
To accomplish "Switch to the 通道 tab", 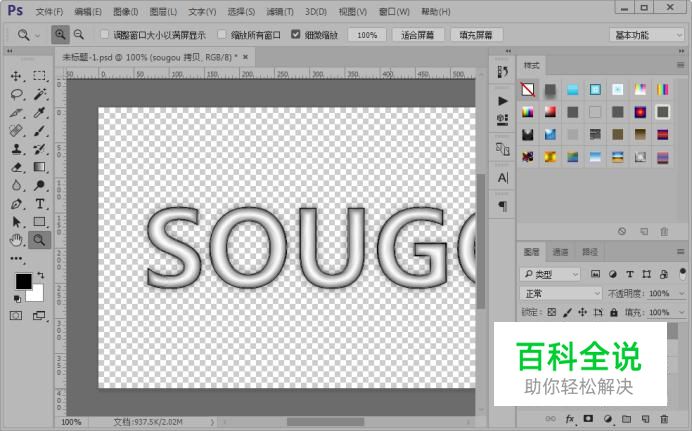I will point(560,252).
